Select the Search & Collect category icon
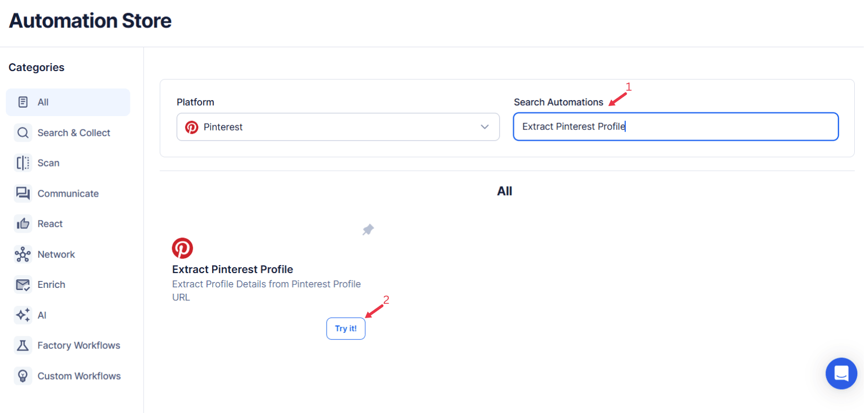The image size is (868, 413). (x=23, y=133)
